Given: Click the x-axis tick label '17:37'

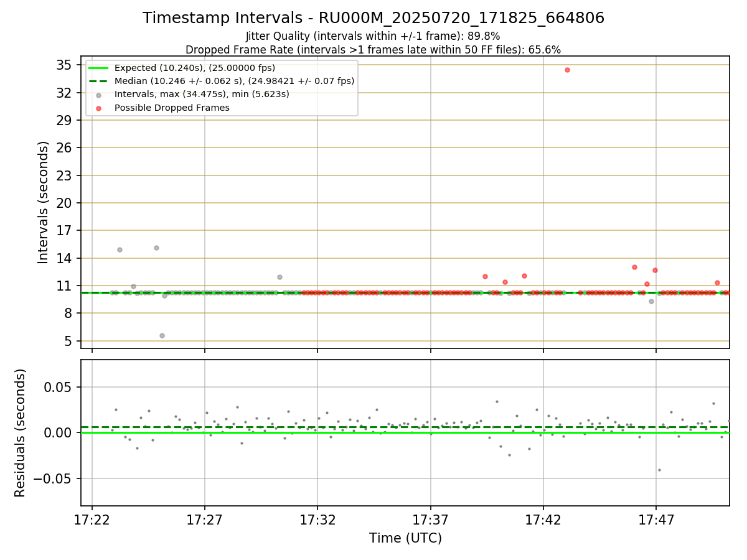Looking at the screenshot, I should pos(430,520).
